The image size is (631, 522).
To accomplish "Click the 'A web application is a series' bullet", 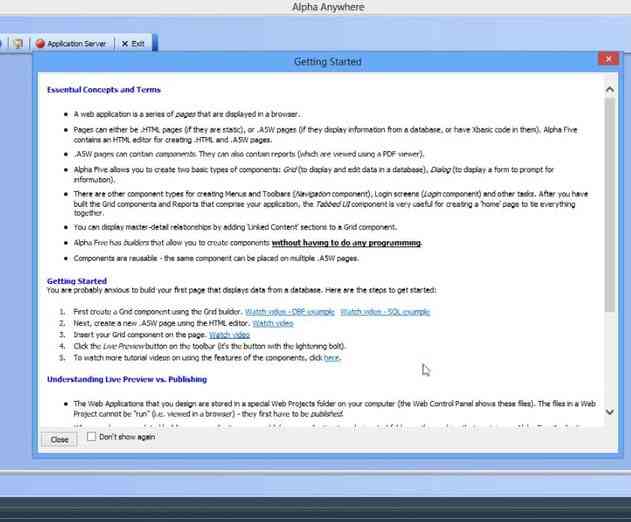I will pyautogui.click(x=187, y=114).
